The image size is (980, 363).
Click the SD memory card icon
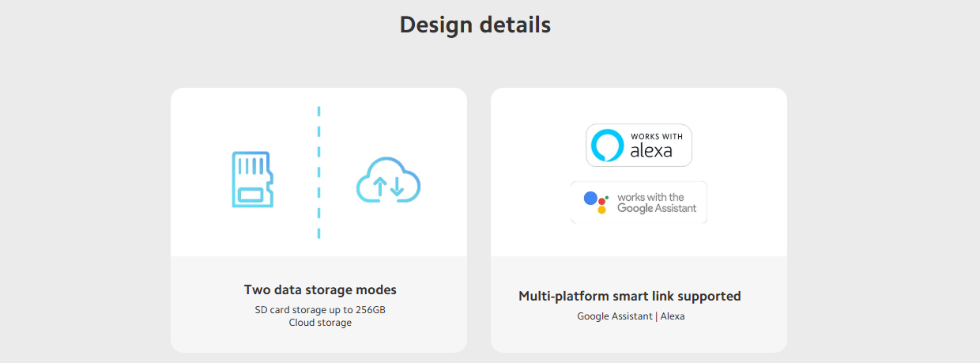click(252, 180)
